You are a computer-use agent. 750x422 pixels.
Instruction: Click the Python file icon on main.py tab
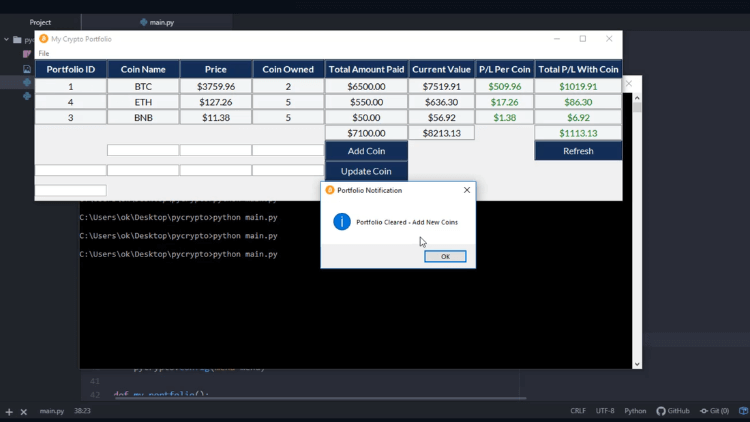coord(143,22)
